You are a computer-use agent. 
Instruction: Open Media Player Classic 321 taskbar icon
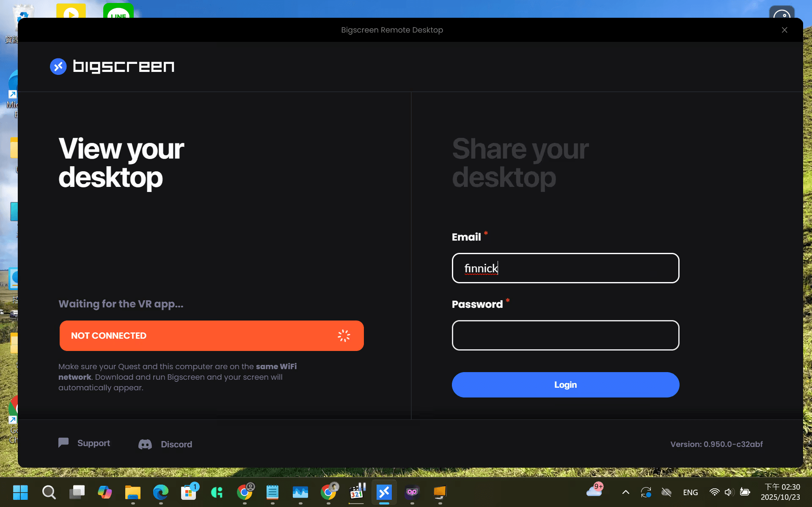(x=356, y=492)
